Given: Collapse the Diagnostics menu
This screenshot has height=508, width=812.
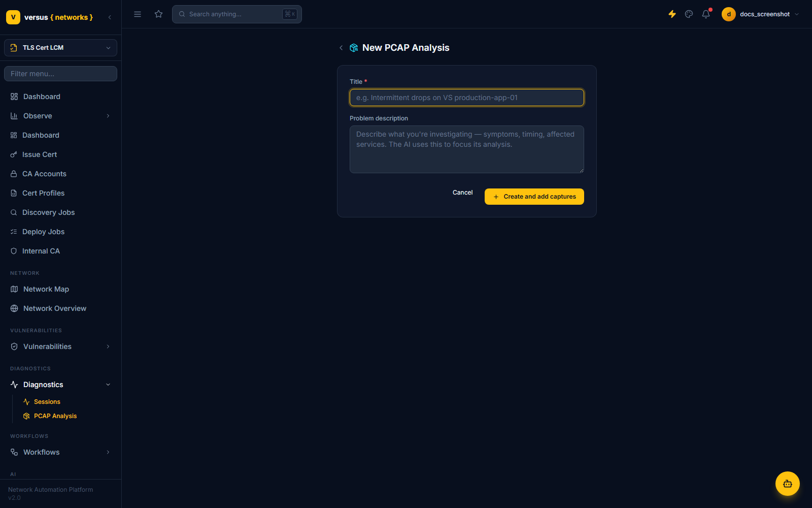Looking at the screenshot, I should point(60,385).
